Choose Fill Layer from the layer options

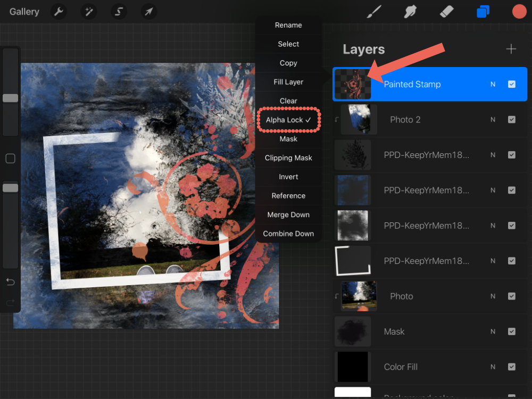[288, 82]
